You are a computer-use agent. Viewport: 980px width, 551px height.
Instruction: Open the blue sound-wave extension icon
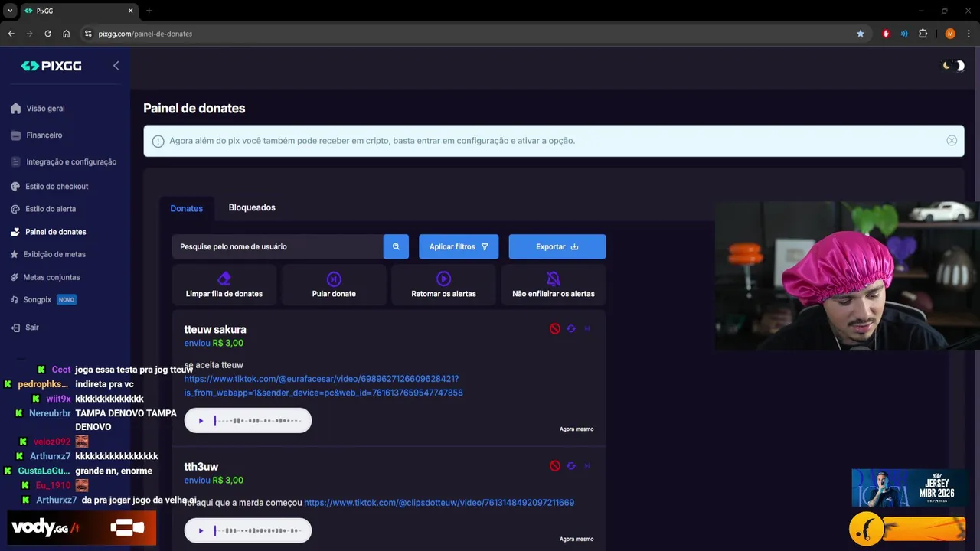click(x=904, y=34)
